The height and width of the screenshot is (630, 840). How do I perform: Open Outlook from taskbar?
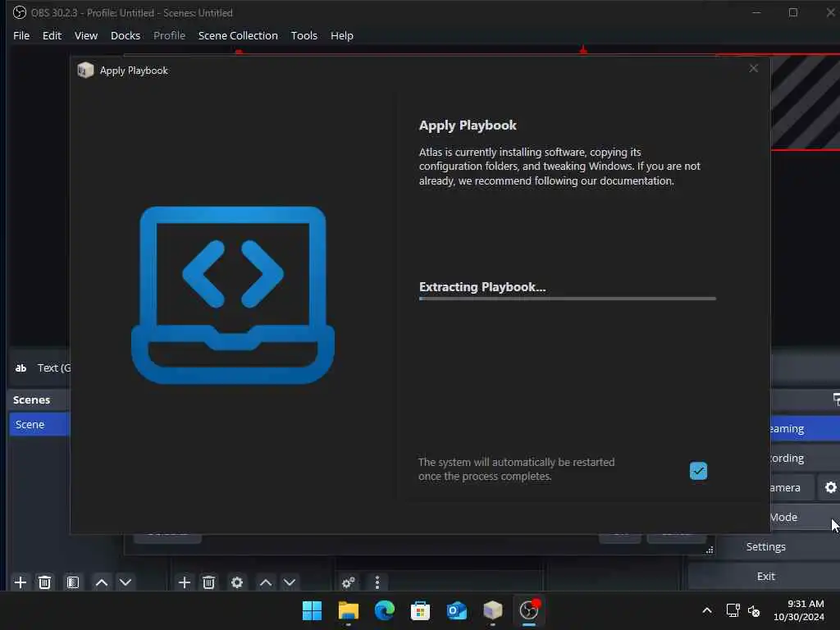click(456, 610)
